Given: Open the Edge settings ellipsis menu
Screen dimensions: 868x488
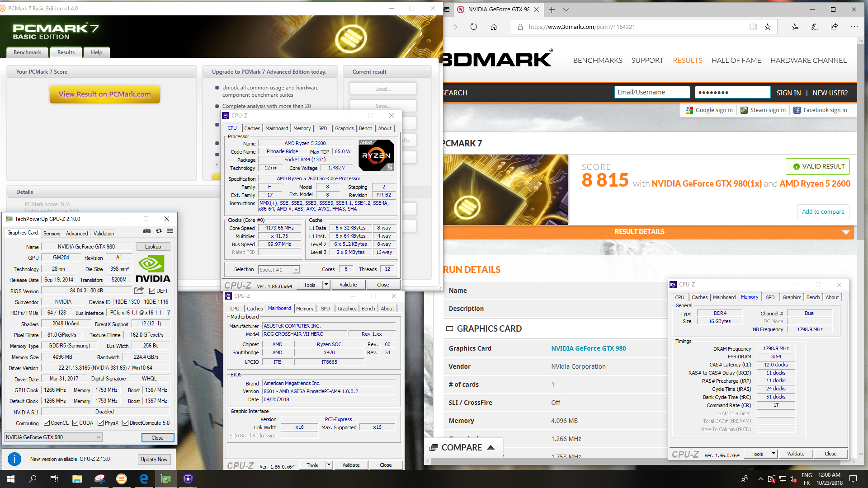Looking at the screenshot, I should [x=854, y=27].
